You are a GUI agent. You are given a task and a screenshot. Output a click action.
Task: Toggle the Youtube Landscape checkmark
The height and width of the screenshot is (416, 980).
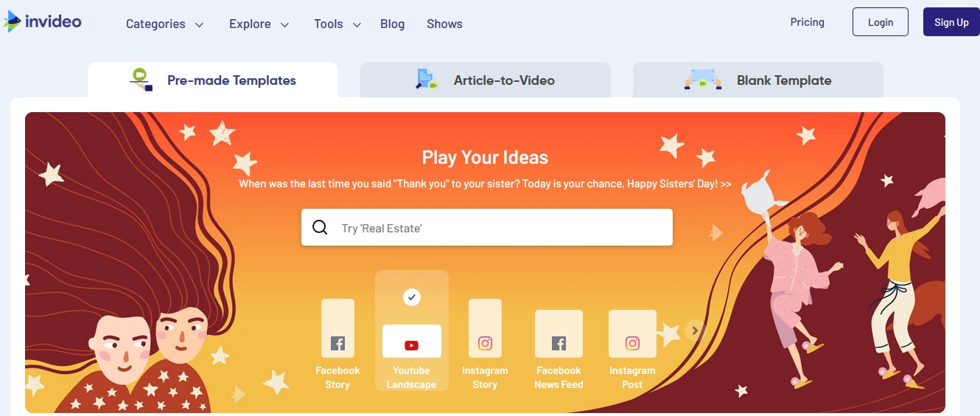412,297
